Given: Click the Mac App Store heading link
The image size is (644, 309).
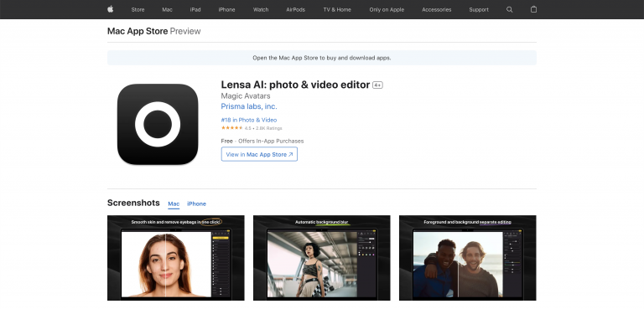Looking at the screenshot, I should tap(138, 31).
